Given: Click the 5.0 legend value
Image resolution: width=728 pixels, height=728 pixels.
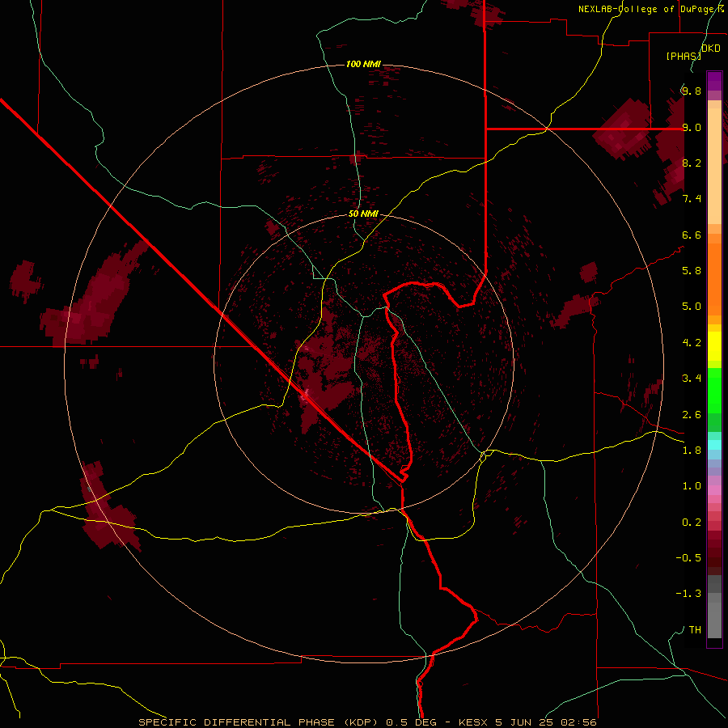Looking at the screenshot, I should pyautogui.click(x=692, y=307).
